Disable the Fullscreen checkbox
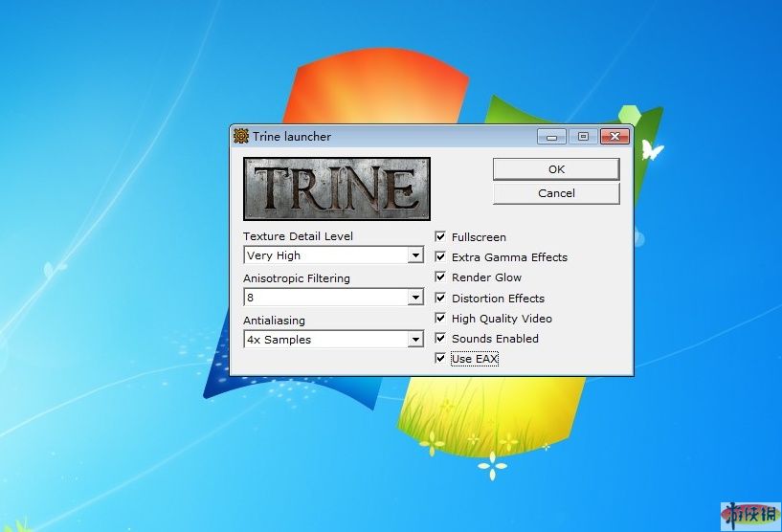Screen dimensions: 782x532 pyautogui.click(x=440, y=236)
